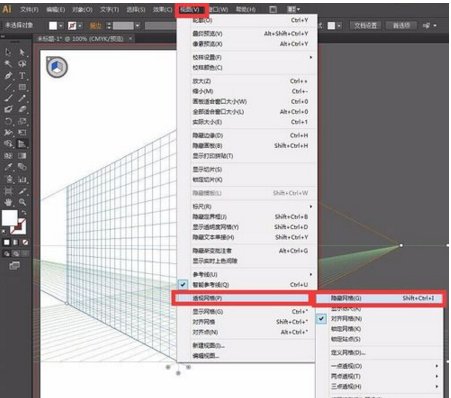Choose the Rotate tool
The height and width of the screenshot is (398, 451).
point(8,121)
